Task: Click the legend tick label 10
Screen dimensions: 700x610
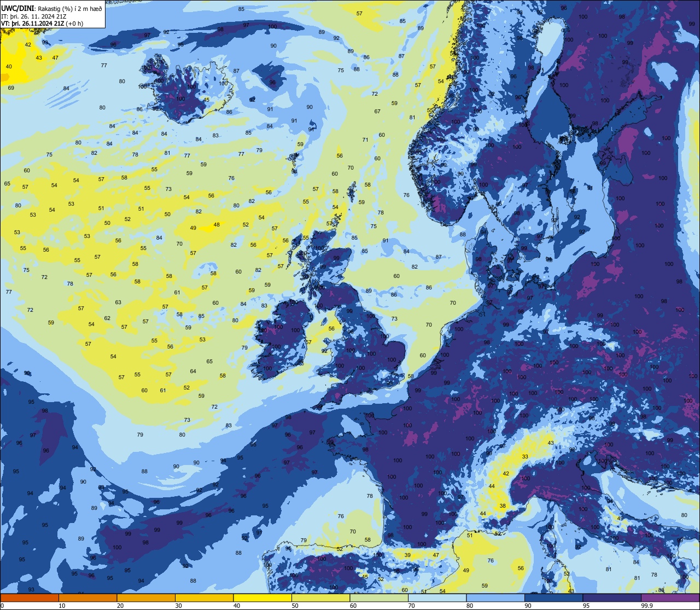Action: [x=62, y=606]
